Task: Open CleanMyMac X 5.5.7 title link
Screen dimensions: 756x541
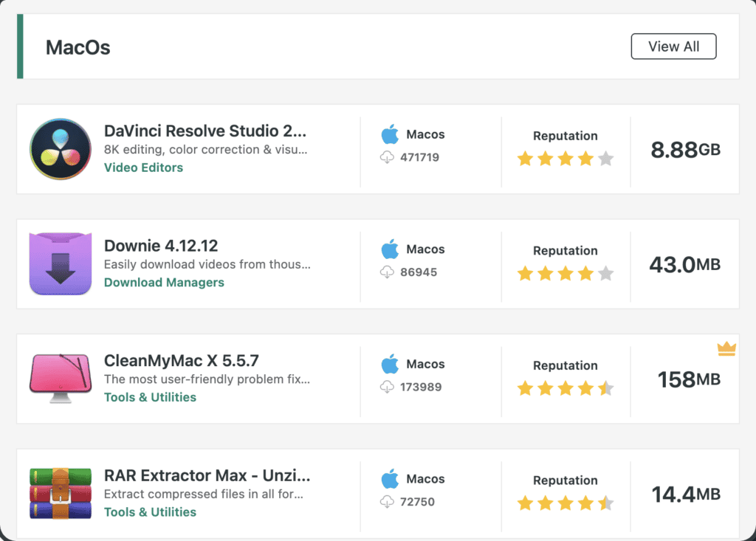Action: coord(182,360)
